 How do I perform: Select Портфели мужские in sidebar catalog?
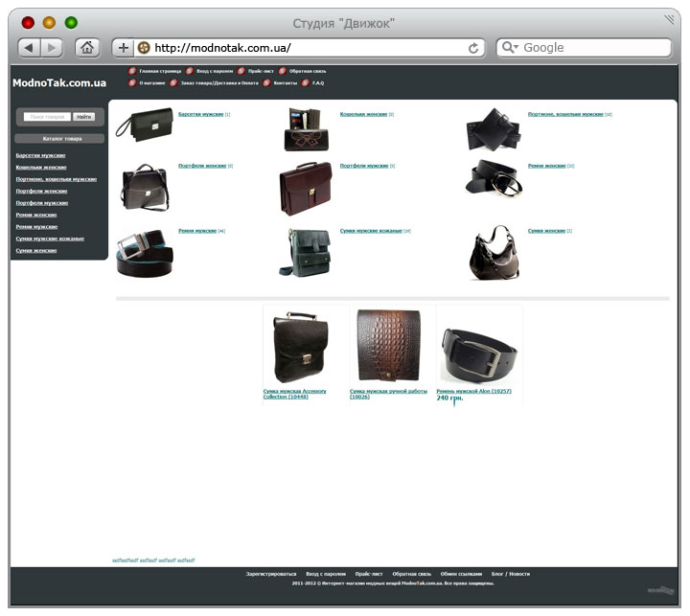(x=42, y=203)
